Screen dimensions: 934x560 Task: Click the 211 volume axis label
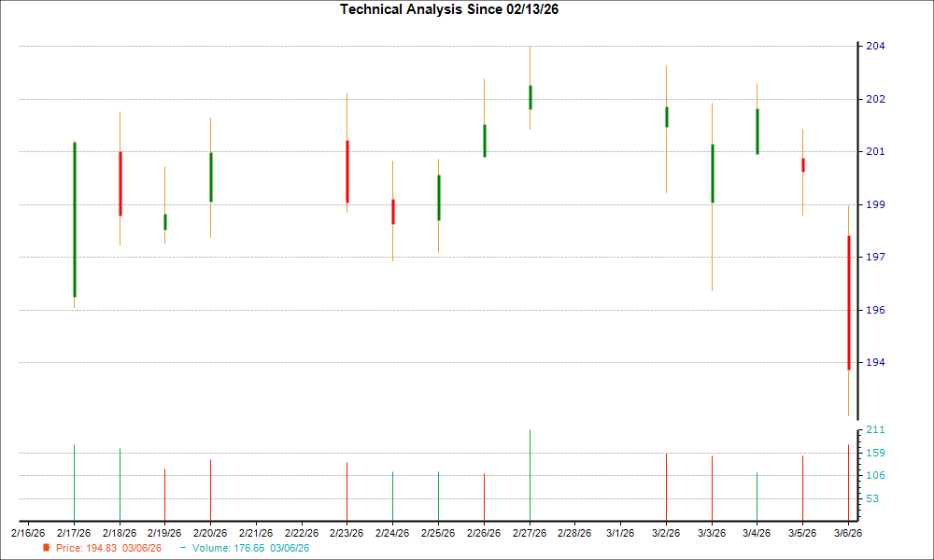[x=875, y=429]
